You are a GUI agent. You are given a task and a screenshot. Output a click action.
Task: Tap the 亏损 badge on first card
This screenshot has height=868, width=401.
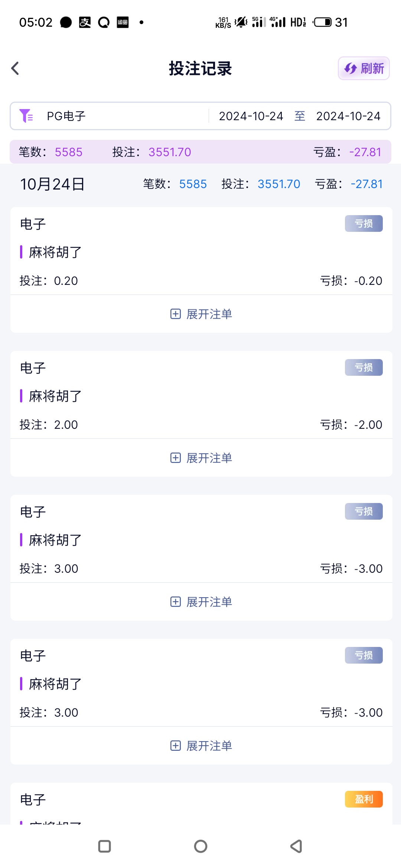tap(363, 224)
